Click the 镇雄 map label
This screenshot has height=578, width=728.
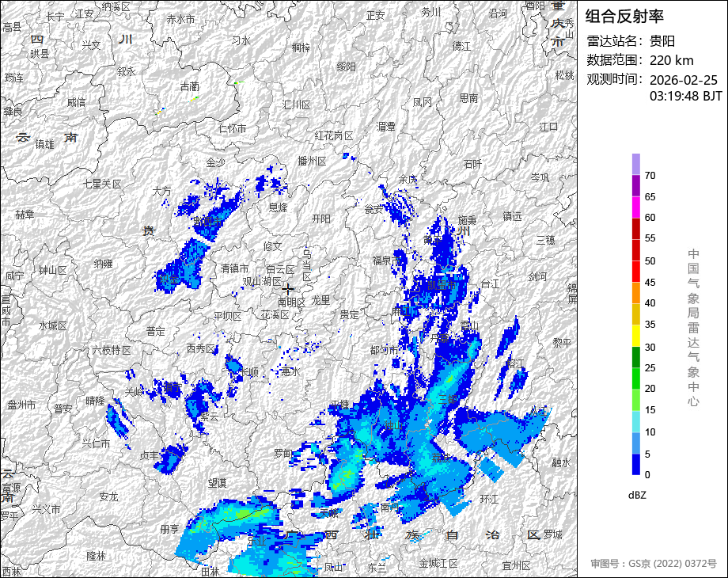44,144
